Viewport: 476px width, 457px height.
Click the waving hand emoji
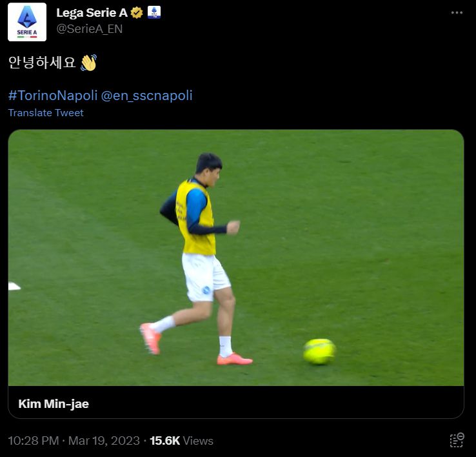[x=88, y=63]
